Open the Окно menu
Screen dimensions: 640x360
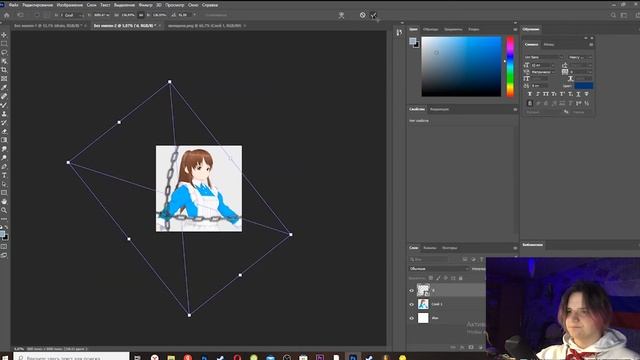point(193,5)
